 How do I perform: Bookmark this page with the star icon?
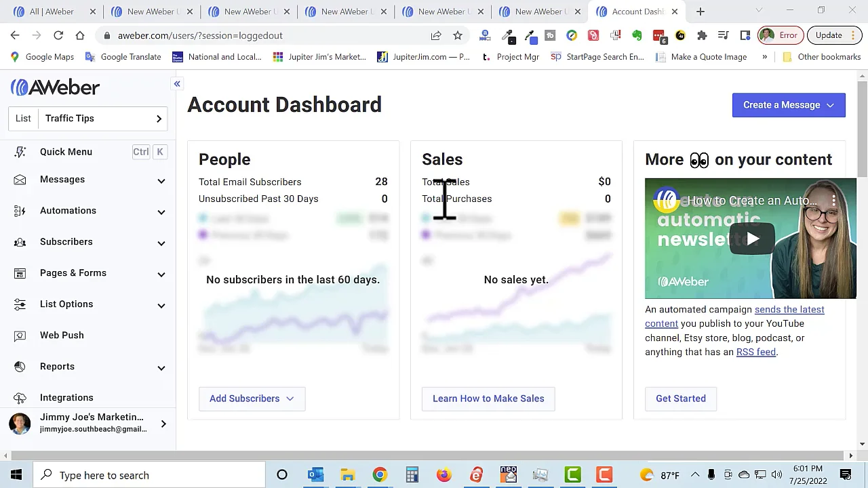click(458, 35)
